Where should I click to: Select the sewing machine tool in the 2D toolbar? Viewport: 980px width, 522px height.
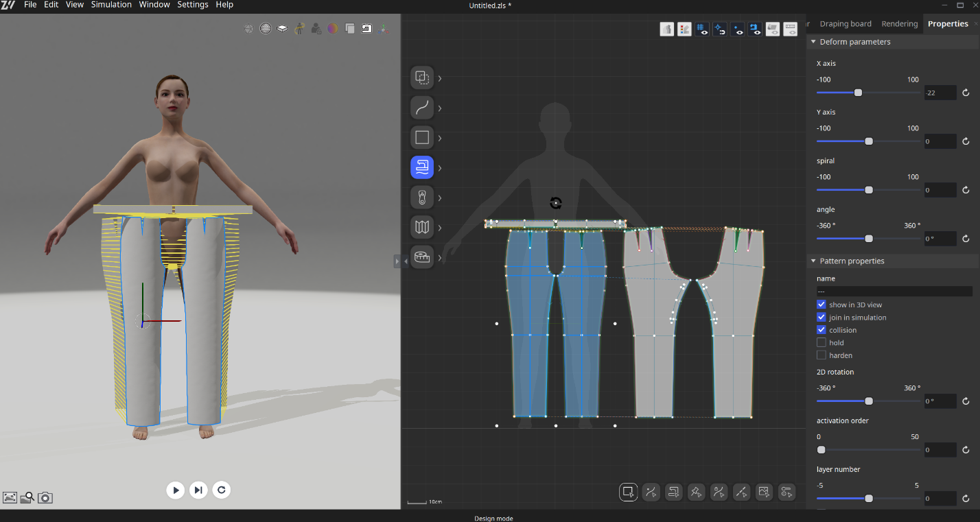click(x=422, y=168)
